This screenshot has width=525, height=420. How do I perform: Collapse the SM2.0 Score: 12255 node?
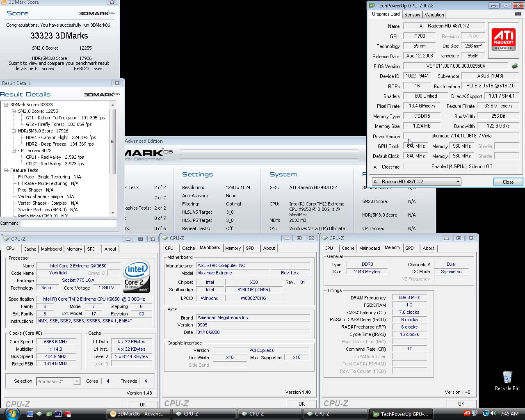[x=14, y=111]
